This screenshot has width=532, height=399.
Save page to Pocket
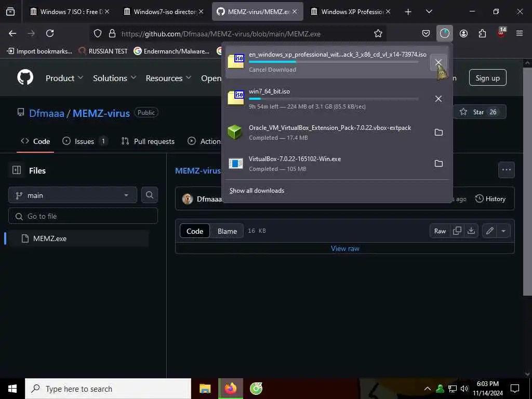pos(426,33)
